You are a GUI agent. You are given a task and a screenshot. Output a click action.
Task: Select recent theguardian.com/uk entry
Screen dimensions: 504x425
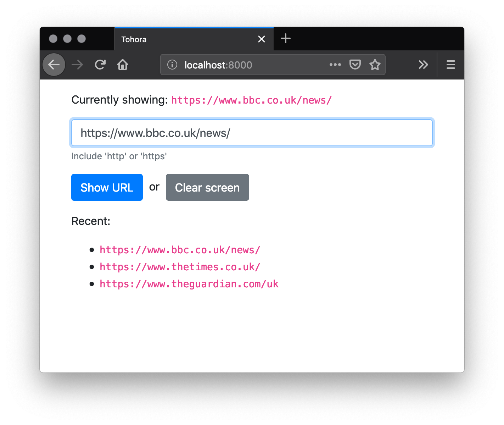[x=189, y=284]
